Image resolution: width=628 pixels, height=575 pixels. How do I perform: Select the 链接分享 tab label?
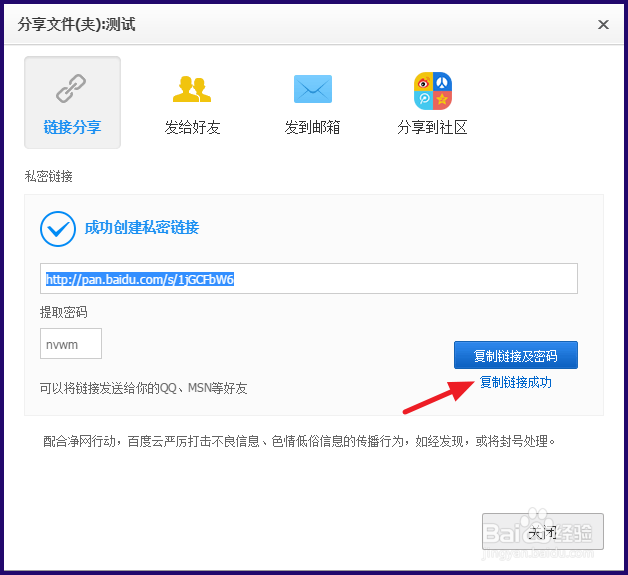(x=72, y=127)
